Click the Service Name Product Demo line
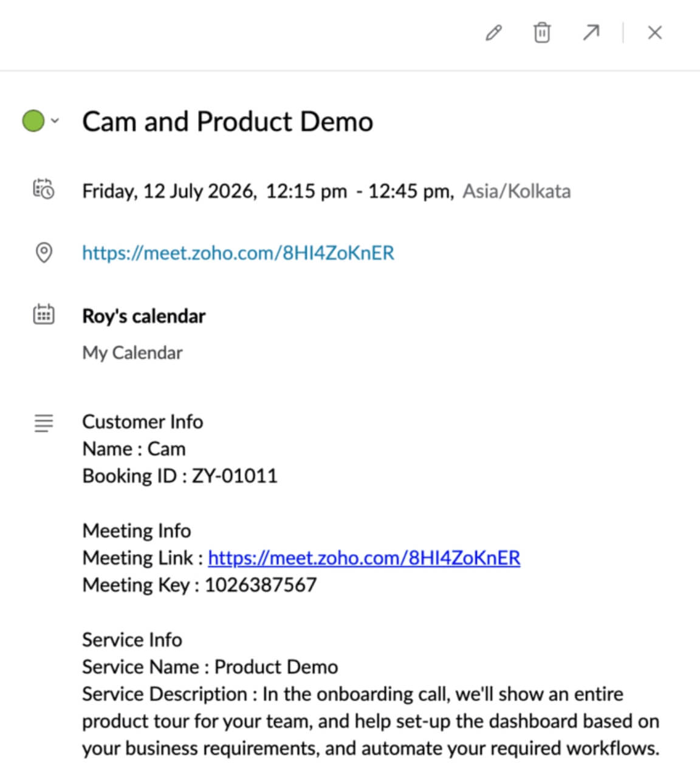Viewport: 700px width, 780px height. pyautogui.click(x=210, y=667)
